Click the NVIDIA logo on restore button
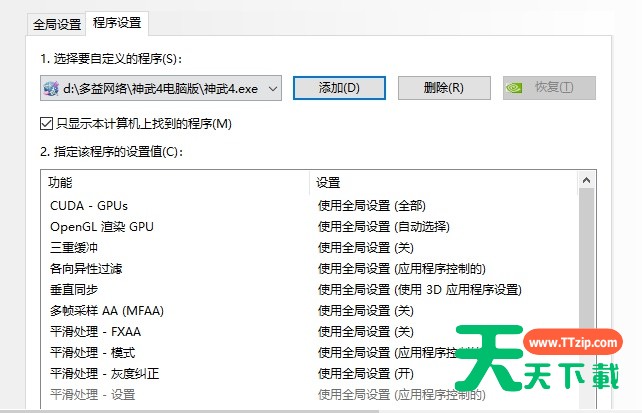642x413 pixels. click(514, 88)
